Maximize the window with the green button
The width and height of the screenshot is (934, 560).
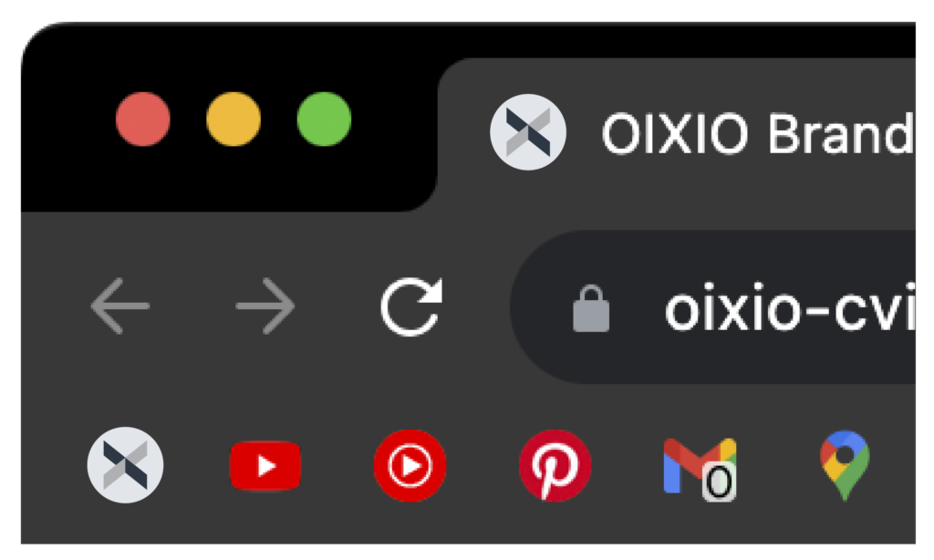324,119
